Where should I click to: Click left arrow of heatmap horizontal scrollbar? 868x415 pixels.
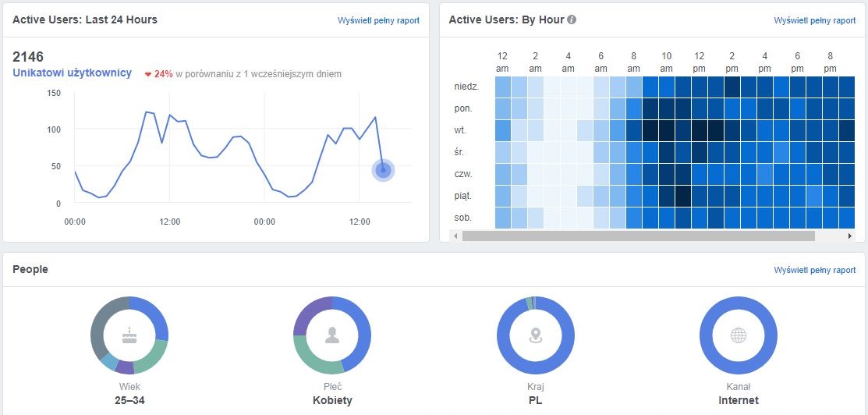455,236
